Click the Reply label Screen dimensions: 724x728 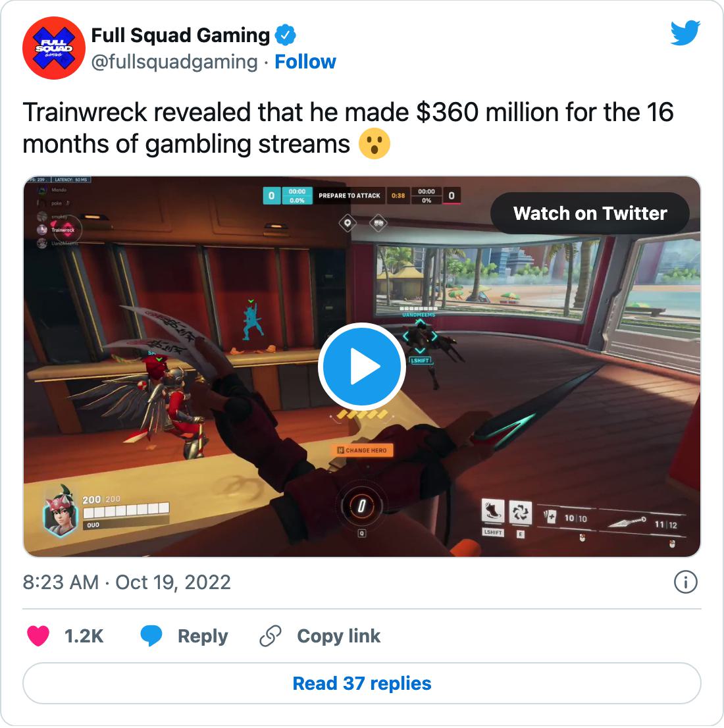click(203, 636)
